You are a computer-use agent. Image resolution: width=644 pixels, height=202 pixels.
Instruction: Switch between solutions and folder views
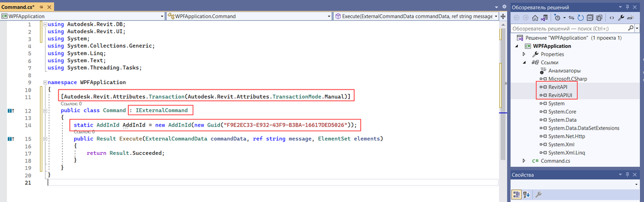point(545,18)
